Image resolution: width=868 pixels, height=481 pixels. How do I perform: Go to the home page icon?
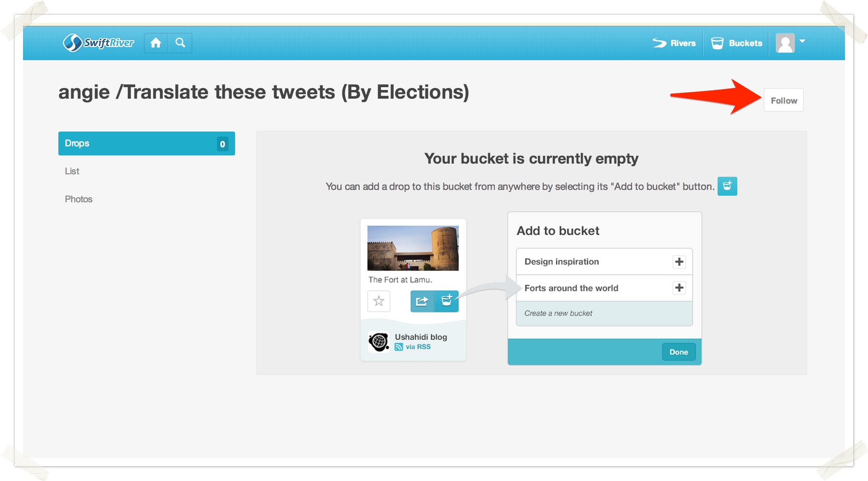point(156,43)
